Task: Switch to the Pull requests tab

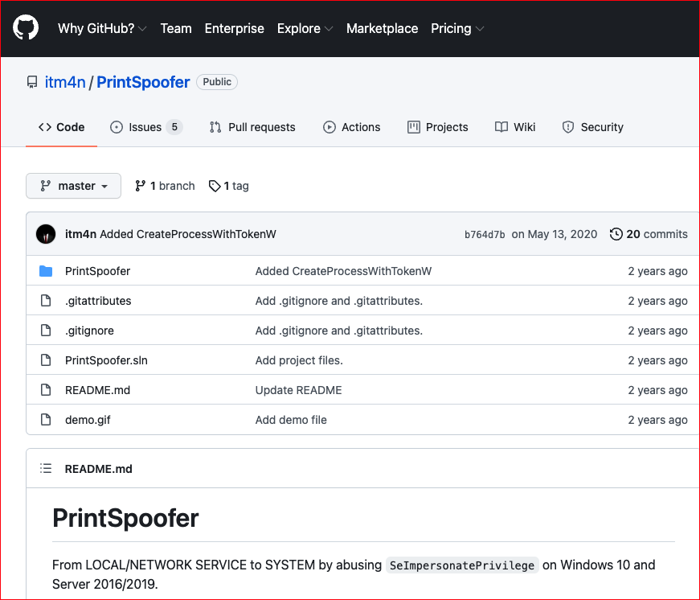Action: click(x=252, y=127)
